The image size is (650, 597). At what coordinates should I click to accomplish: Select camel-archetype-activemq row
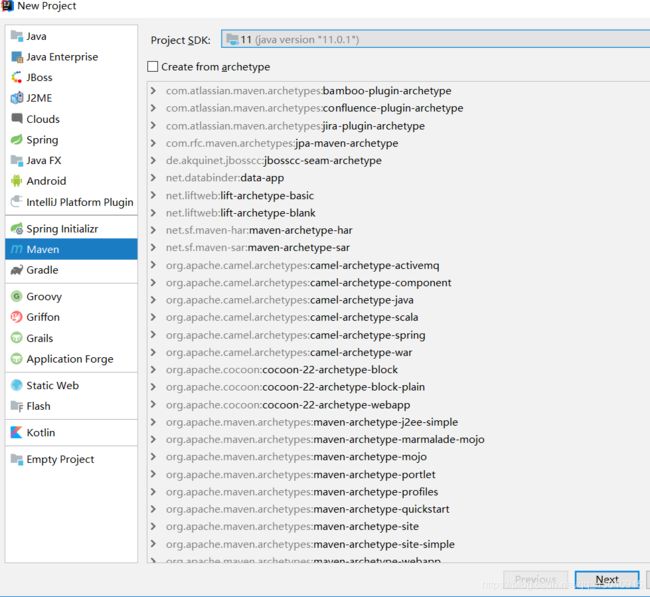(399, 265)
